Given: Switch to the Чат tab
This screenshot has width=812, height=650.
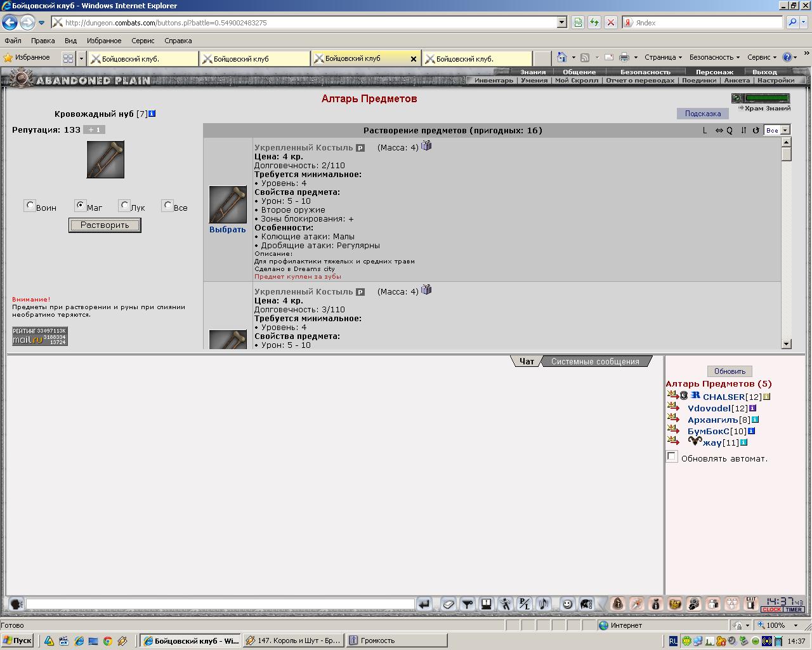Looking at the screenshot, I should 527,361.
